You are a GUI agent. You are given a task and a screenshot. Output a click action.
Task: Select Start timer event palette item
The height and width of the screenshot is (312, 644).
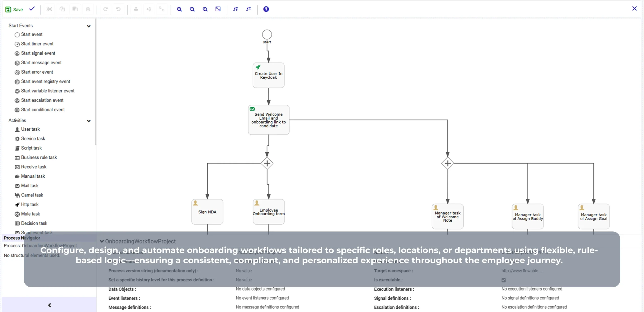pyautogui.click(x=34, y=44)
